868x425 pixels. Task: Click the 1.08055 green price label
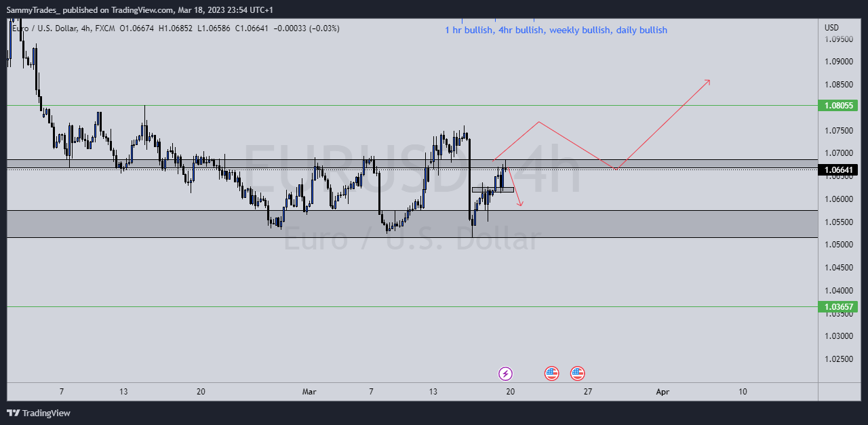point(838,105)
